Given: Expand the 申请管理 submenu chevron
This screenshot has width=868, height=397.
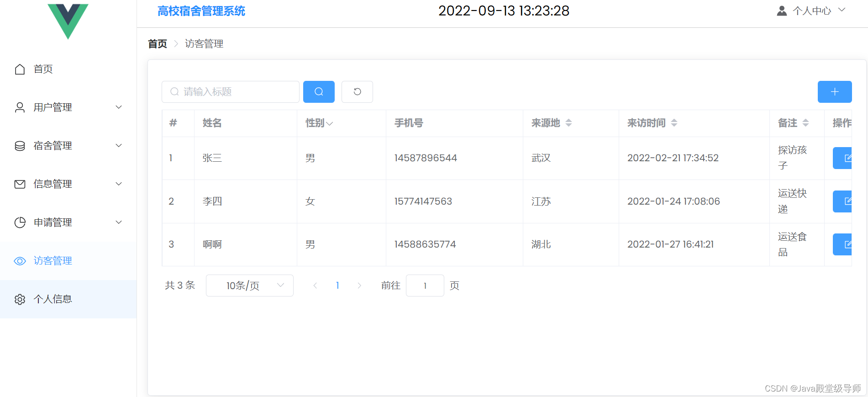Looking at the screenshot, I should coord(119,222).
